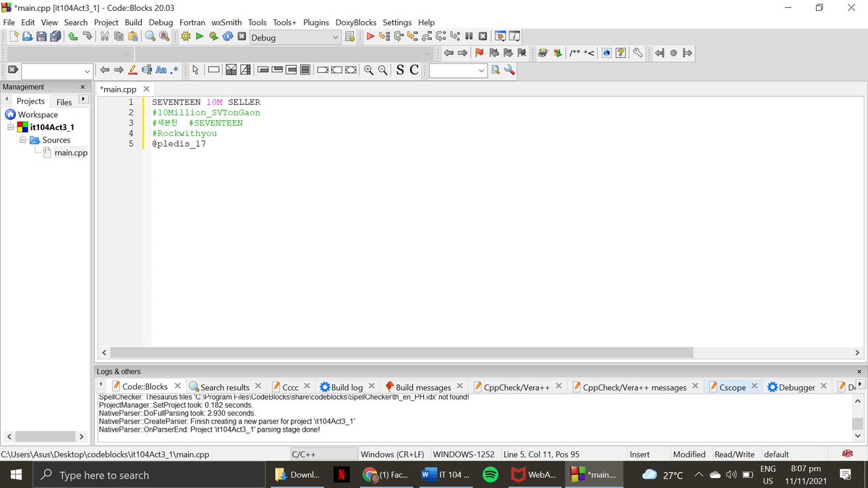Click the Build and run icon

click(x=213, y=37)
